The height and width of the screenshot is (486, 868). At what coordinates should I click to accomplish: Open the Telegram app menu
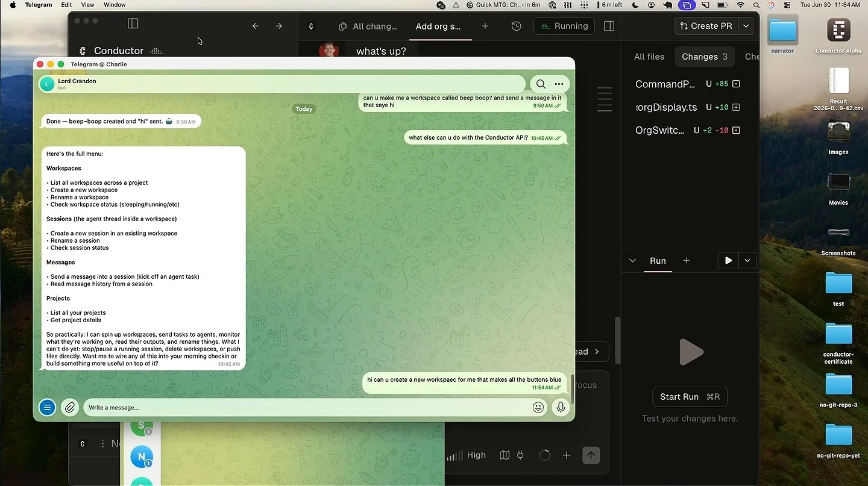click(39, 5)
